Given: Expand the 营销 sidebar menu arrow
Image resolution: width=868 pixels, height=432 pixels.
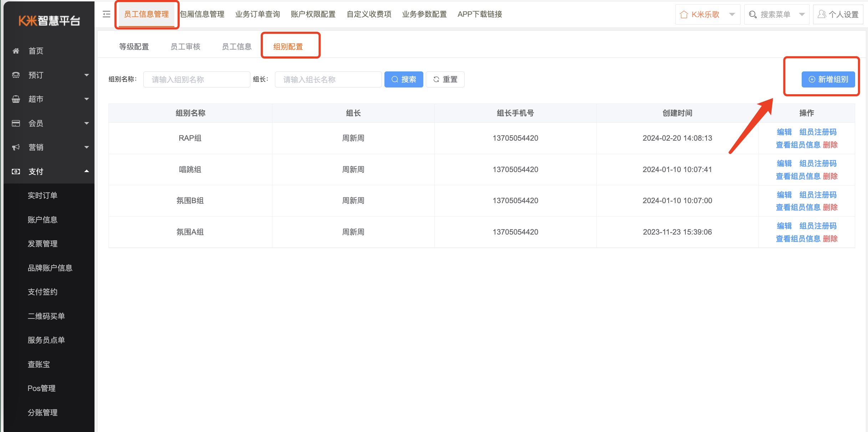Looking at the screenshot, I should click(86, 147).
